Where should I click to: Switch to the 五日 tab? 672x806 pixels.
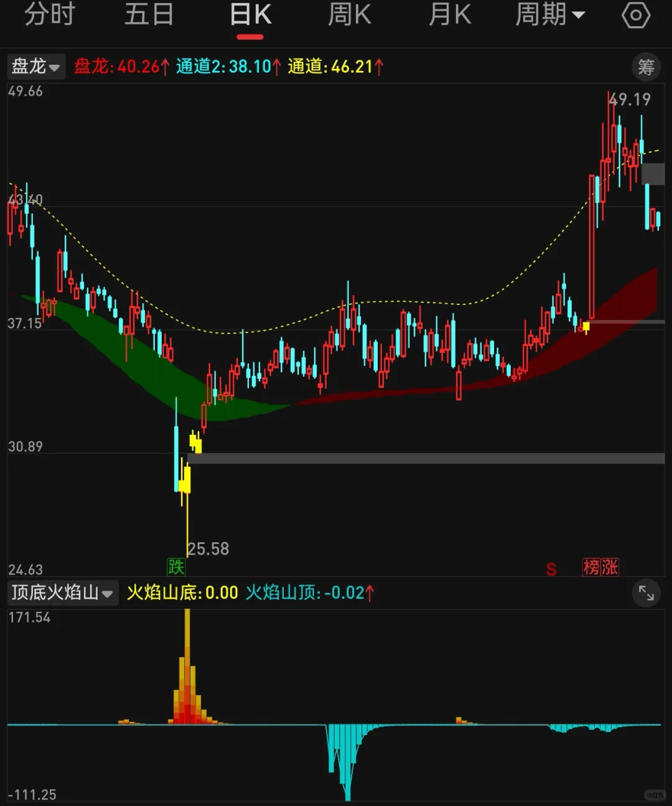tap(149, 15)
